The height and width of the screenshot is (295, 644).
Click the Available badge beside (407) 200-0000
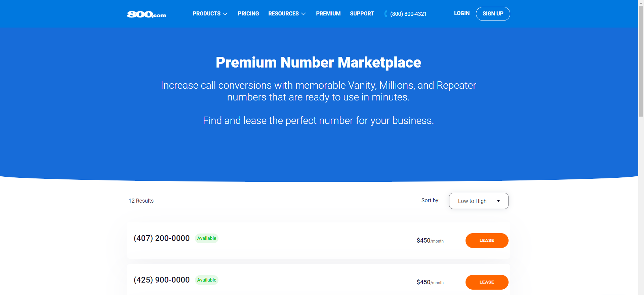point(206,238)
